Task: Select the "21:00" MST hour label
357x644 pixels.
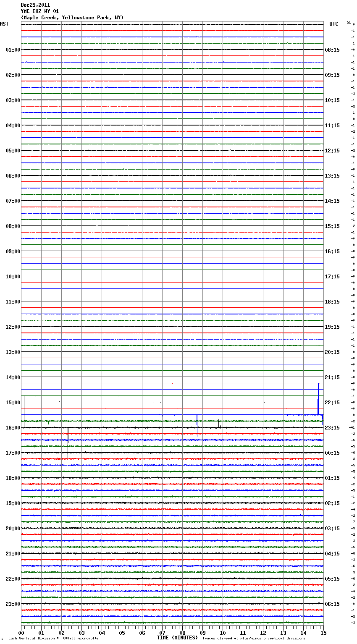Action: 13,554
